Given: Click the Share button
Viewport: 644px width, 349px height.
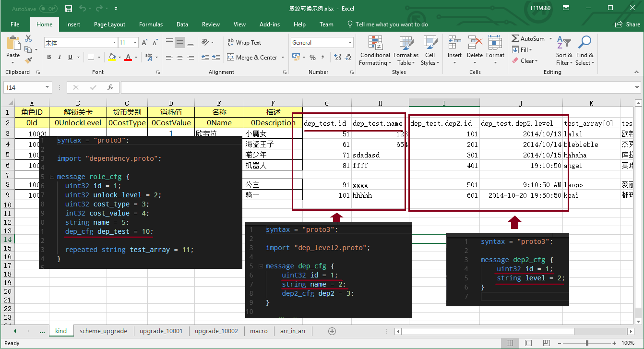Looking at the screenshot, I should click(628, 24).
